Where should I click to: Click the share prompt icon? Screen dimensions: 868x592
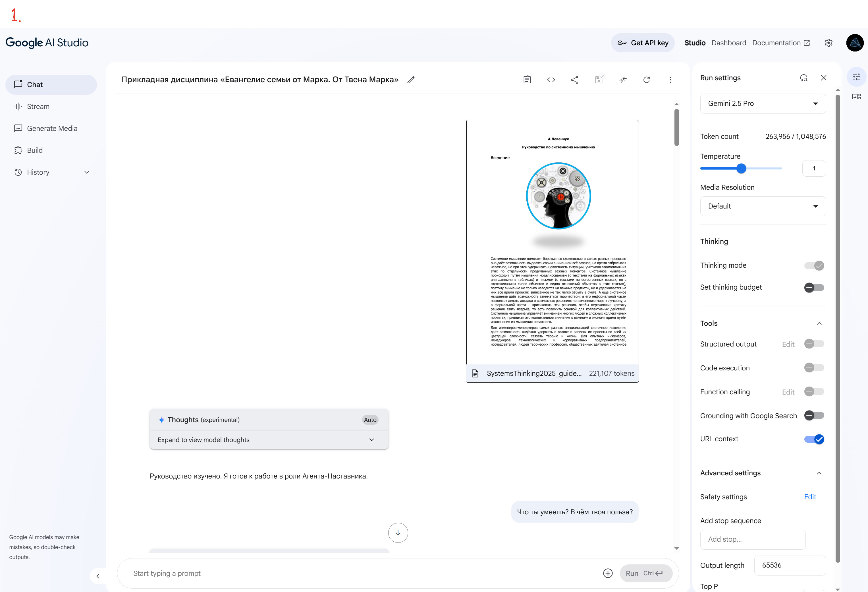tap(574, 80)
